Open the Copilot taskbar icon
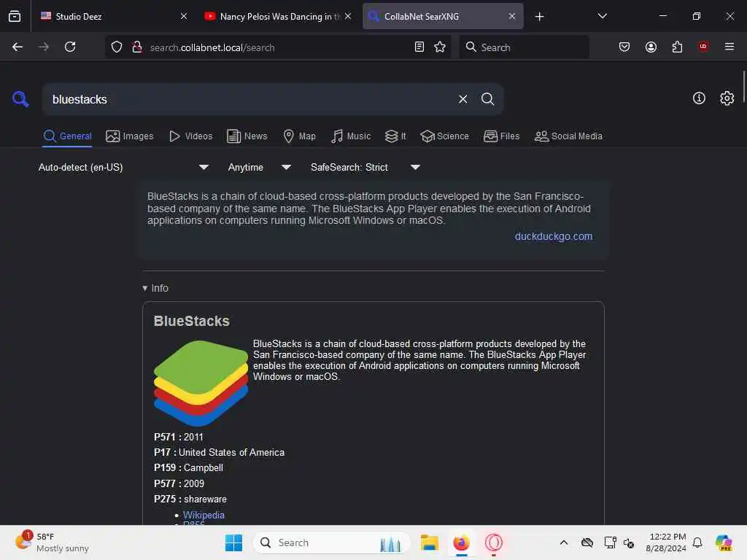This screenshot has width=747, height=560. pyautogui.click(x=724, y=542)
